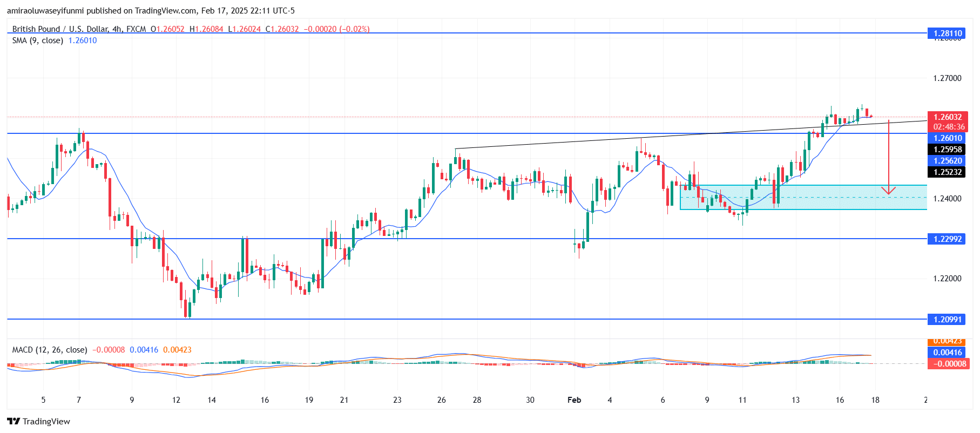Click the MACD legend signal value 0.00423
This screenshot has width=980, height=433.
[177, 350]
